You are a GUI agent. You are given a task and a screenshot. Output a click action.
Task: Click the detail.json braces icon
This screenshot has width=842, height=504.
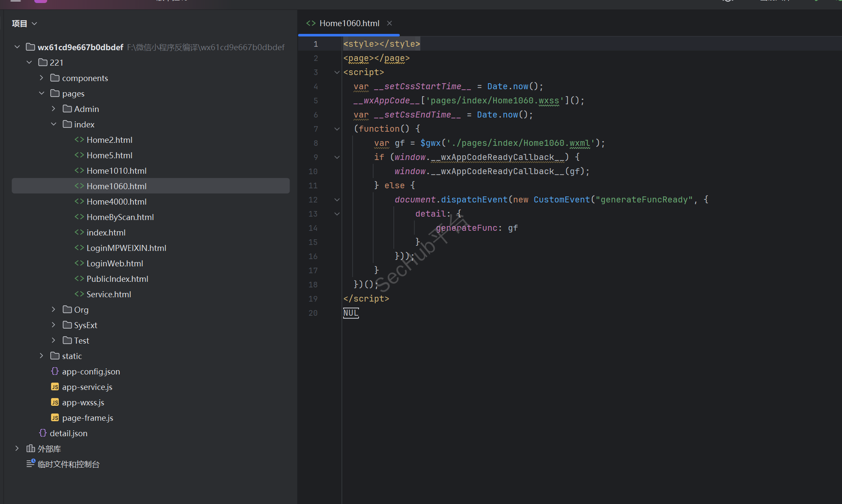pyautogui.click(x=42, y=433)
